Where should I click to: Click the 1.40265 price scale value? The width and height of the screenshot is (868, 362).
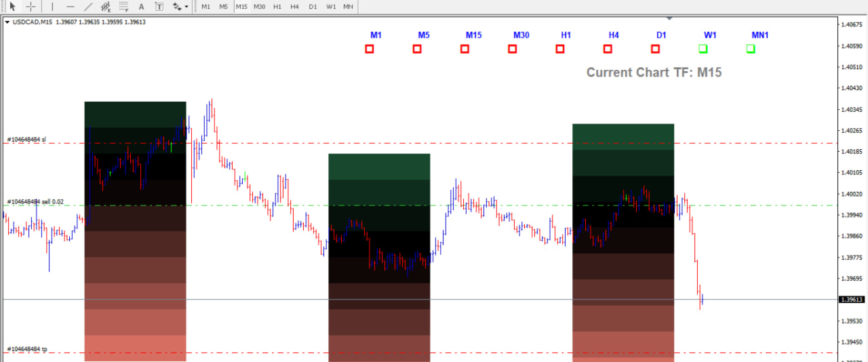tap(851, 130)
